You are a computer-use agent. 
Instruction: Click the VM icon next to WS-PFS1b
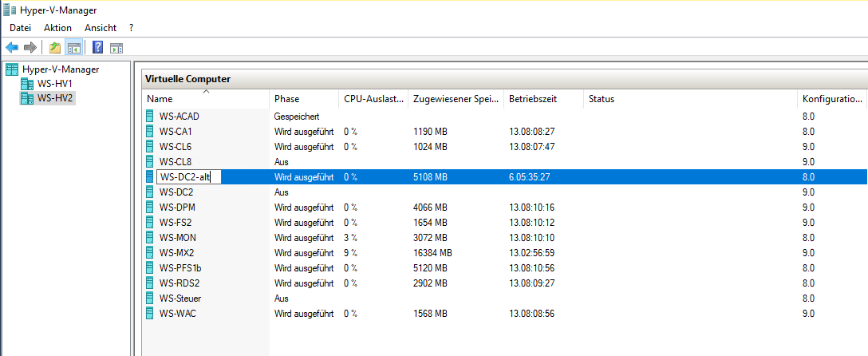click(x=149, y=268)
